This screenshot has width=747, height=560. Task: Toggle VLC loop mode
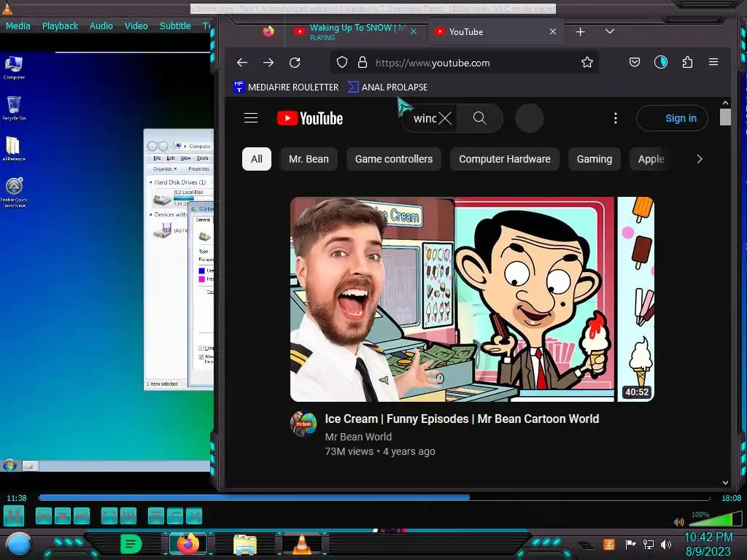tap(175, 516)
